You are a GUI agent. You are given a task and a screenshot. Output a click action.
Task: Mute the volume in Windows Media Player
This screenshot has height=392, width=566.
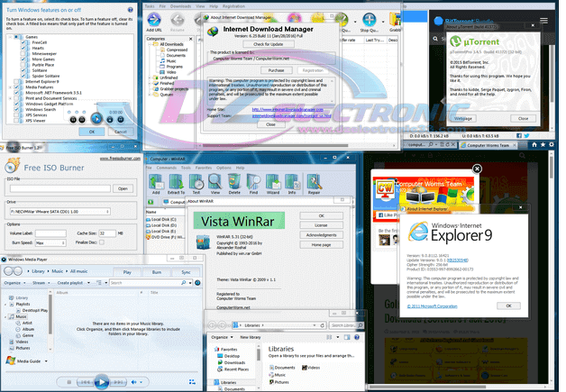134,382
